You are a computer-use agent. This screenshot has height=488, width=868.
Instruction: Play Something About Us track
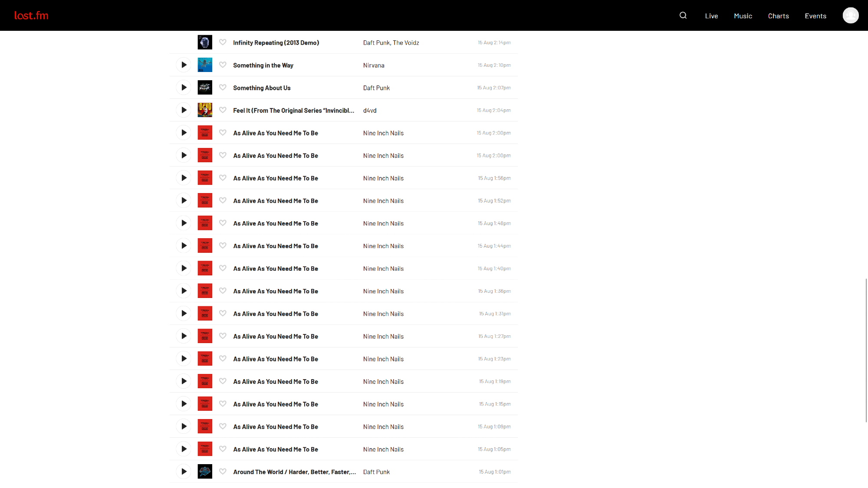coord(184,88)
